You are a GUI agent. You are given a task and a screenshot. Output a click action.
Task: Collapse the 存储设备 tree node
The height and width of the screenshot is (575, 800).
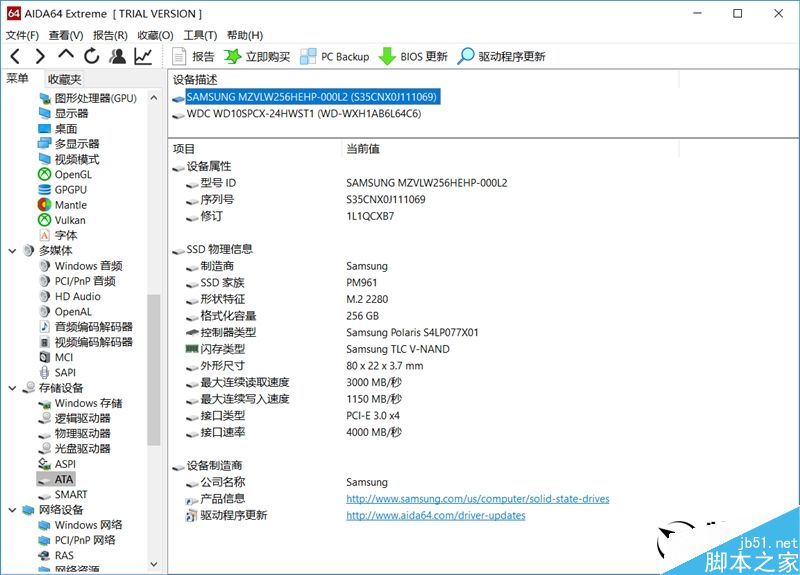point(13,388)
